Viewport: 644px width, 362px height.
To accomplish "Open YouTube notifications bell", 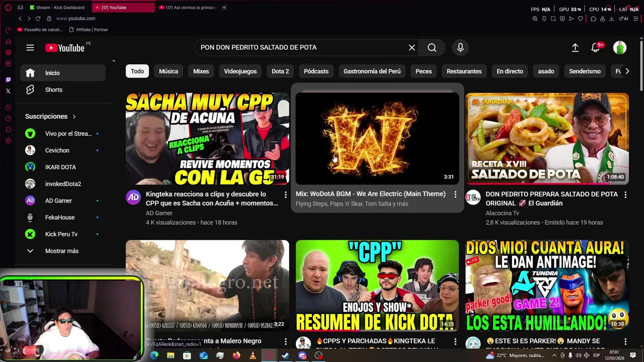I will click(596, 47).
